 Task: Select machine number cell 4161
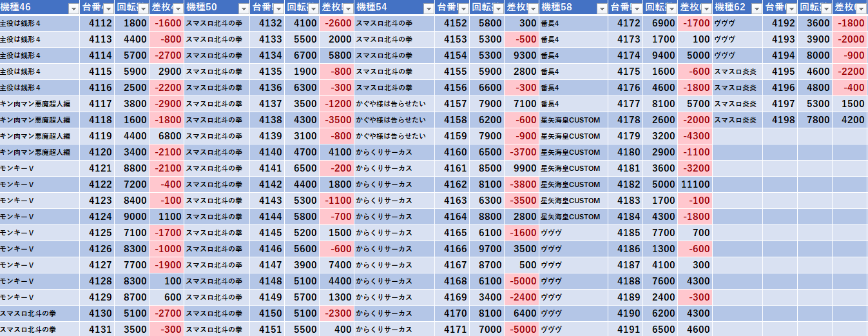coord(452,168)
